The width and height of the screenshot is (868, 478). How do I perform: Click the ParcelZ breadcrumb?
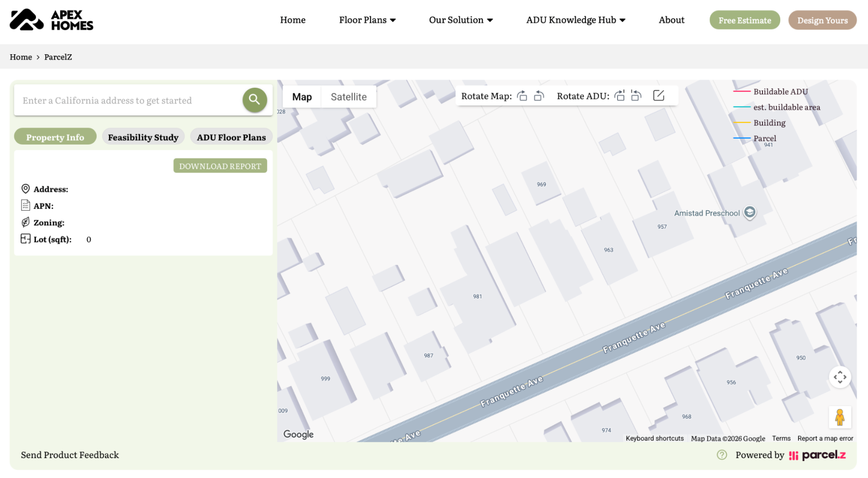pos(58,57)
